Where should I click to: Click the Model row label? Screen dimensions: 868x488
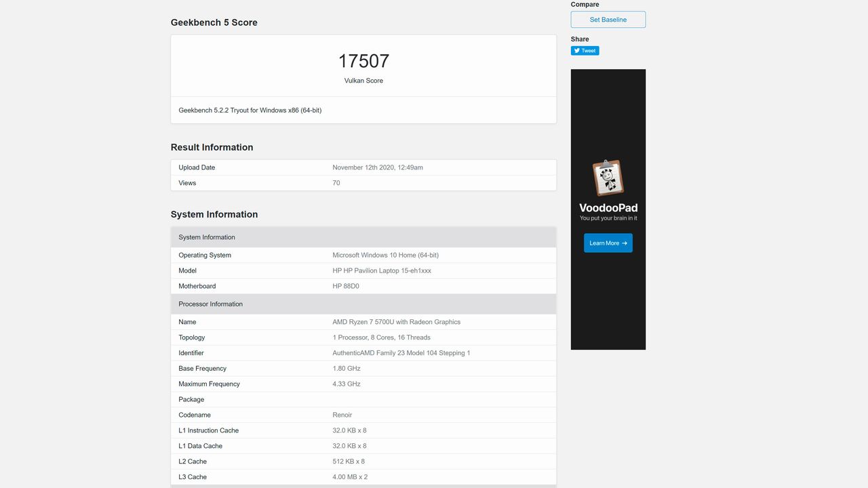[187, 271]
